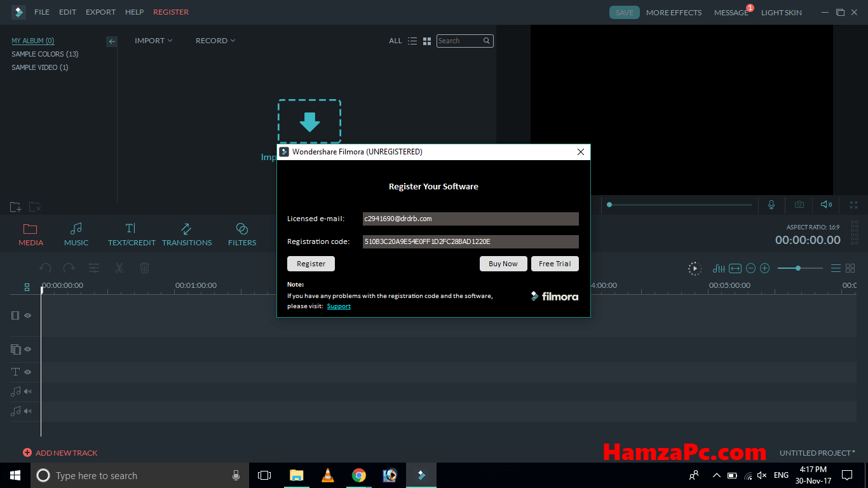Expand the Record dropdown
This screenshot has width=868, height=488.
[x=215, y=41]
